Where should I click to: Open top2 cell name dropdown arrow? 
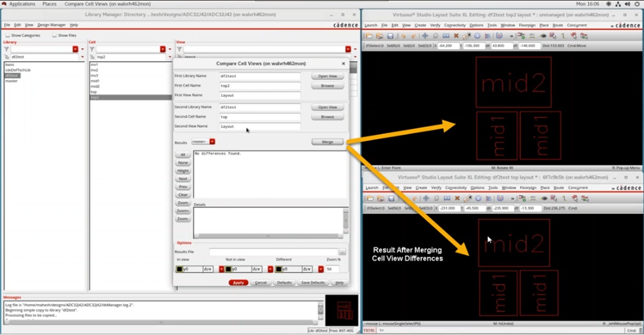coord(169,57)
